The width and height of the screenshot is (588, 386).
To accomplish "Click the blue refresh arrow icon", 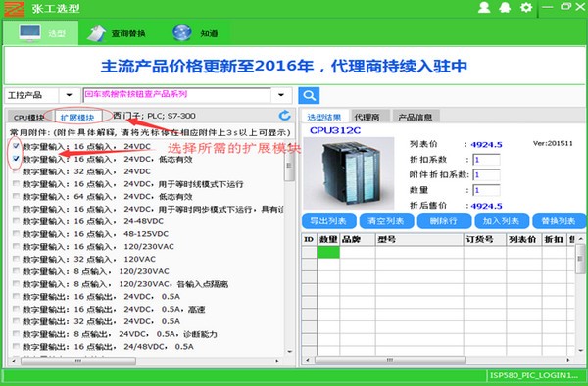I will click(284, 116).
